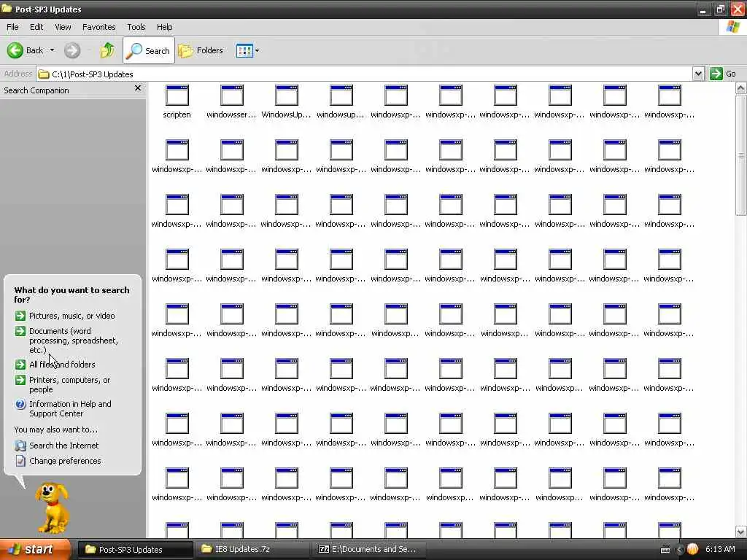
Task: Open the Edit menu
Action: coord(36,27)
